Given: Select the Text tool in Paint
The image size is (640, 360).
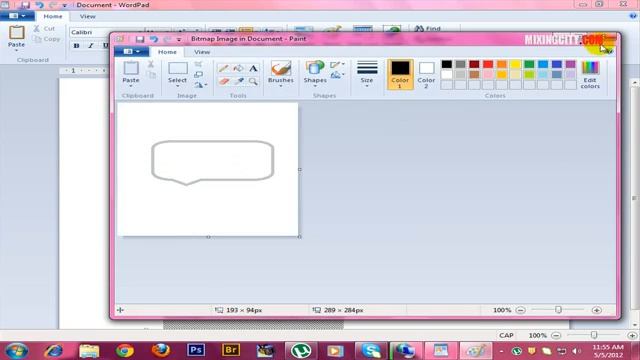Looking at the screenshot, I should click(x=253, y=68).
